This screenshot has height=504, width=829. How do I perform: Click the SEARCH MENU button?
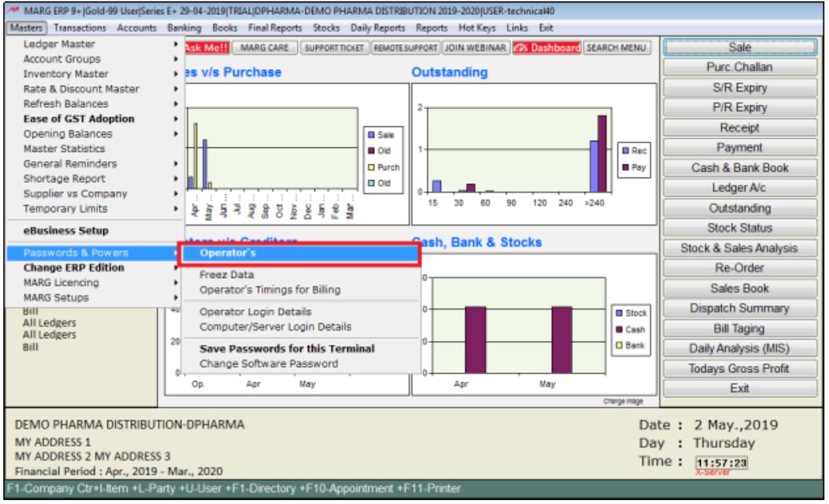pos(616,48)
